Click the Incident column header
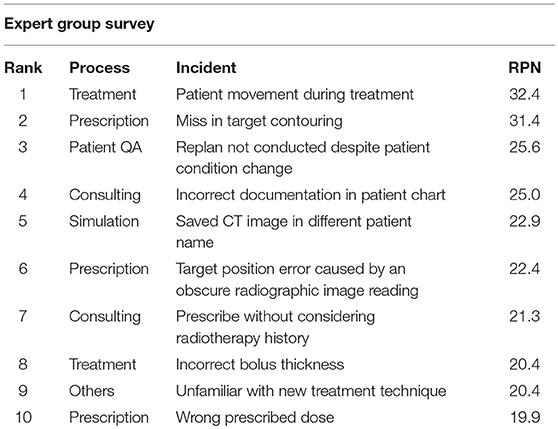 click(206, 68)
